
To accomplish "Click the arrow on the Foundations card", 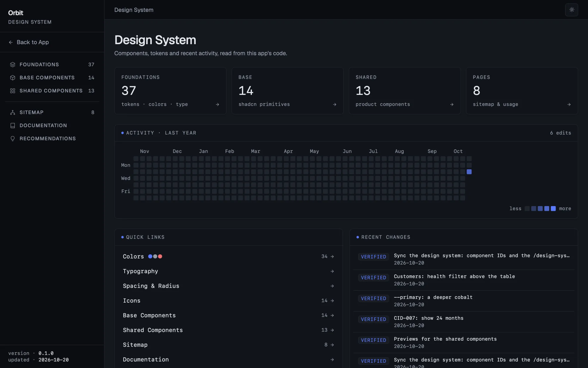I will [x=217, y=105].
